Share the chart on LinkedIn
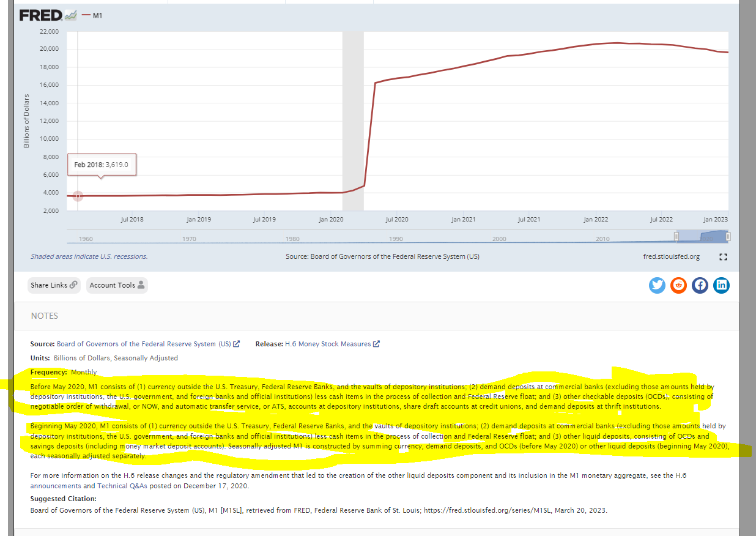Screen dimensions: 756x536 tap(722, 285)
